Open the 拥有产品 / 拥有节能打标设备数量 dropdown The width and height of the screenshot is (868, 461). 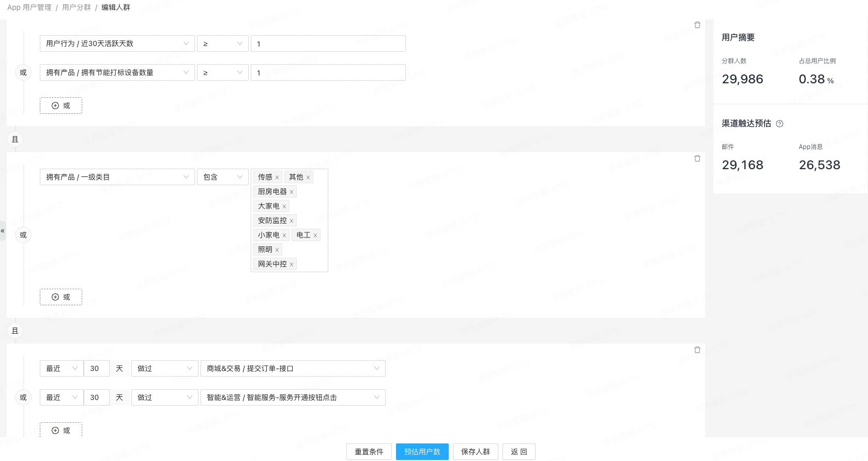117,72
